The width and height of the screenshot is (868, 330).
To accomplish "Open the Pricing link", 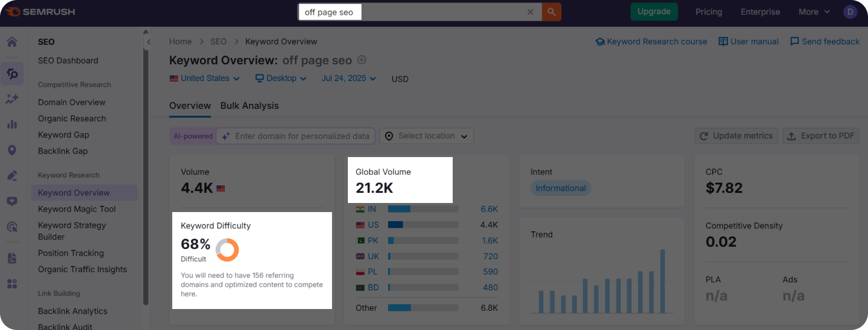I will (x=709, y=12).
